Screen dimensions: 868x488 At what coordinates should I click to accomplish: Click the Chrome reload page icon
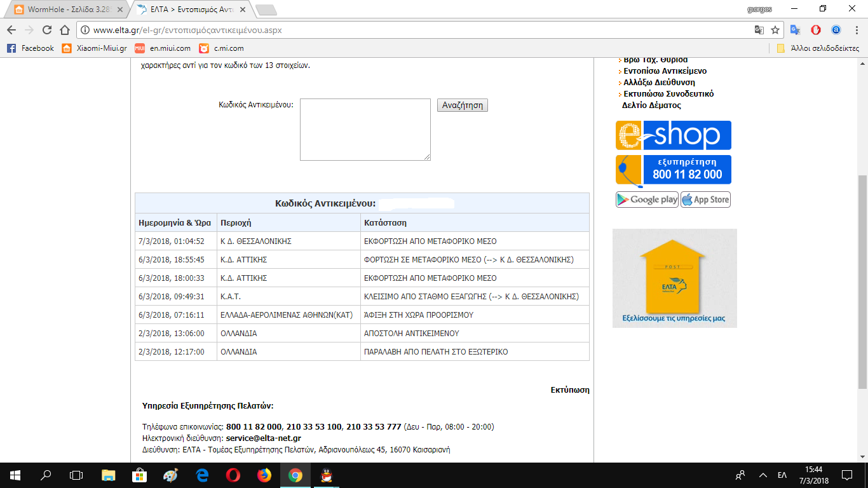46,30
